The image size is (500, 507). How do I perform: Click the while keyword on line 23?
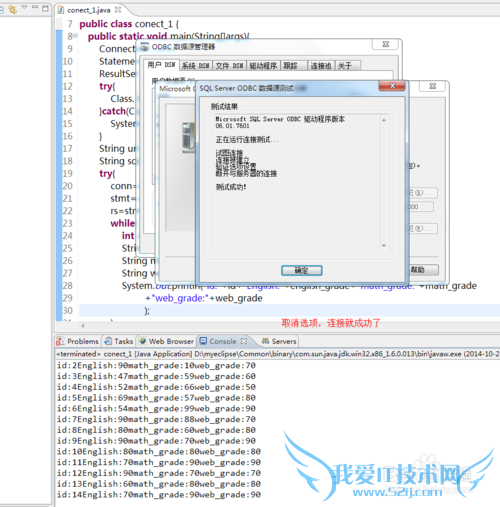[123, 223]
